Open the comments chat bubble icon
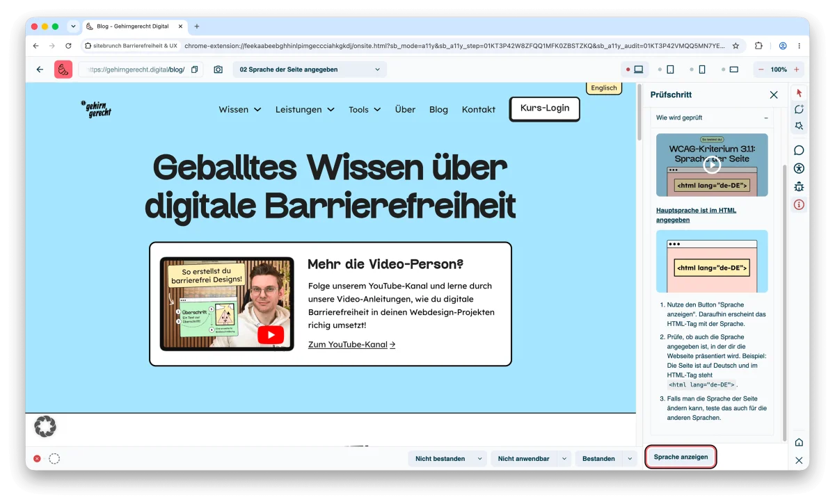 coord(799,150)
